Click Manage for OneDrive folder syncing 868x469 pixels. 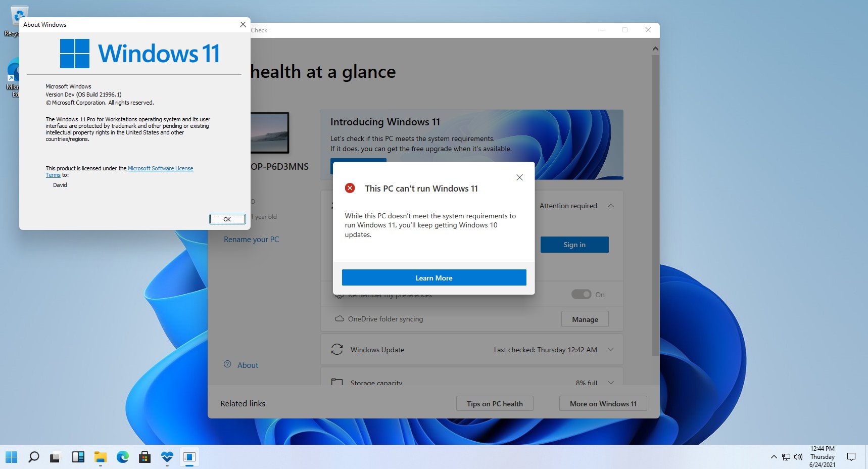(x=585, y=319)
